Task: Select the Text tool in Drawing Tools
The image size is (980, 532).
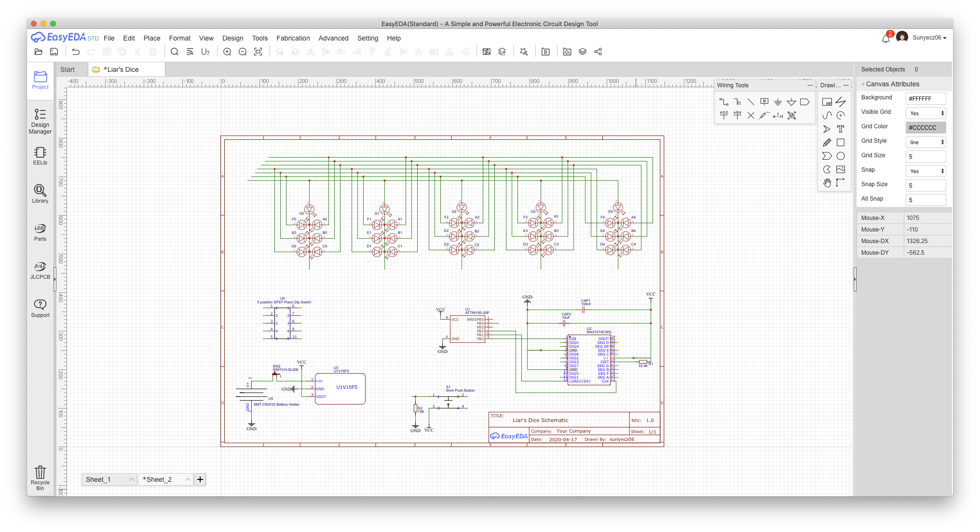Action: pyautogui.click(x=840, y=129)
